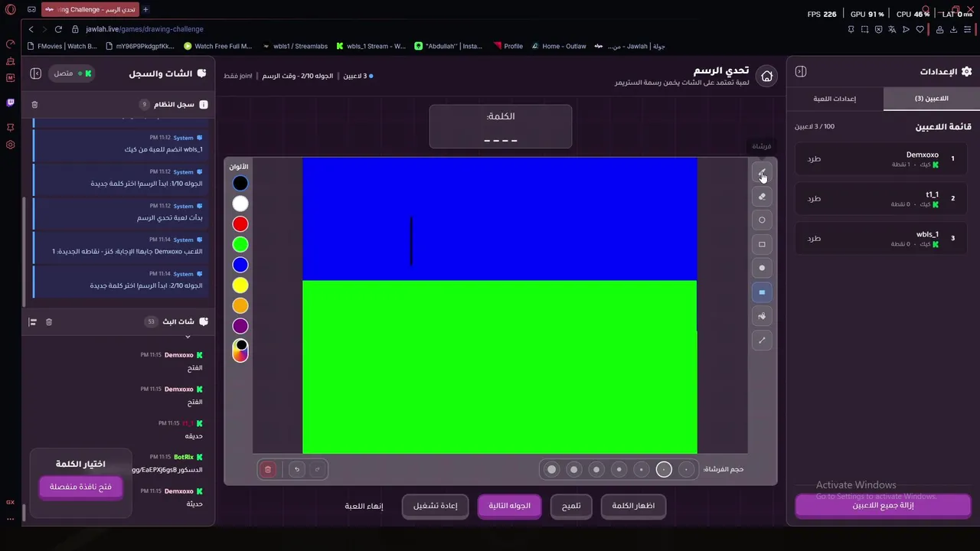Give a hint with the تلميح button
Screen dimensions: 980x551
click(571, 506)
